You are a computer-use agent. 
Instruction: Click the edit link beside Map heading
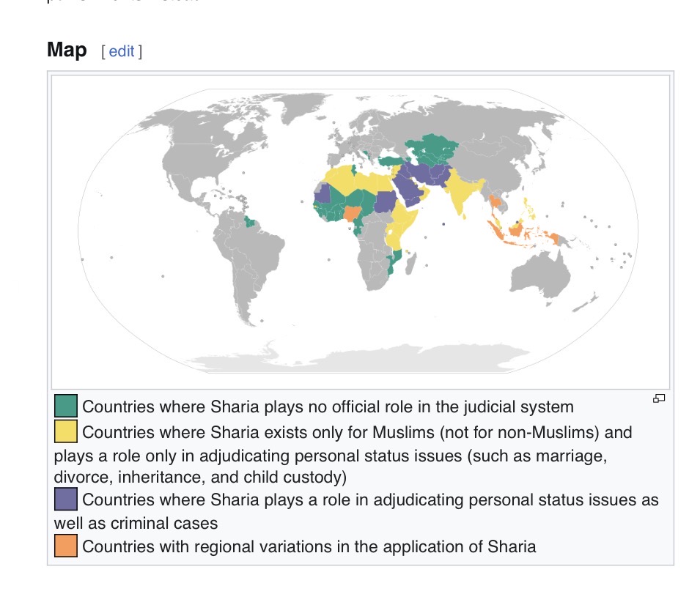pyautogui.click(x=122, y=51)
